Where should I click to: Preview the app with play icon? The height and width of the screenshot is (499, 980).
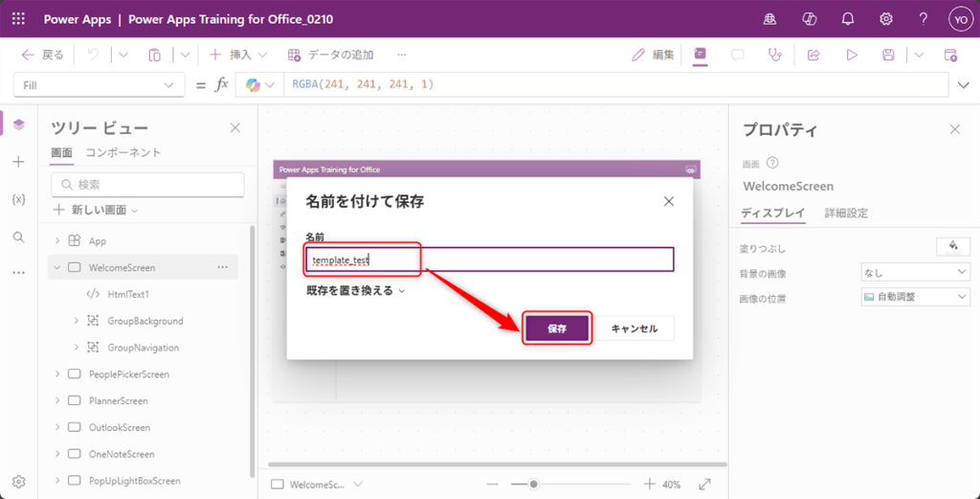click(851, 55)
